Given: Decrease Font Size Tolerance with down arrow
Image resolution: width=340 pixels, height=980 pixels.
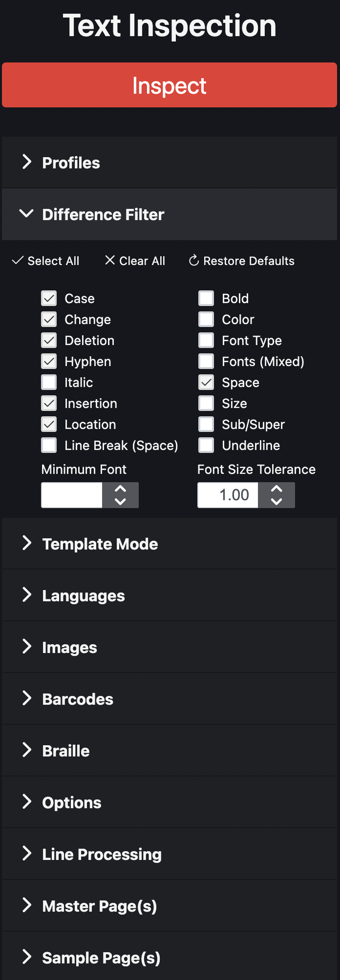Looking at the screenshot, I should (x=276, y=501).
